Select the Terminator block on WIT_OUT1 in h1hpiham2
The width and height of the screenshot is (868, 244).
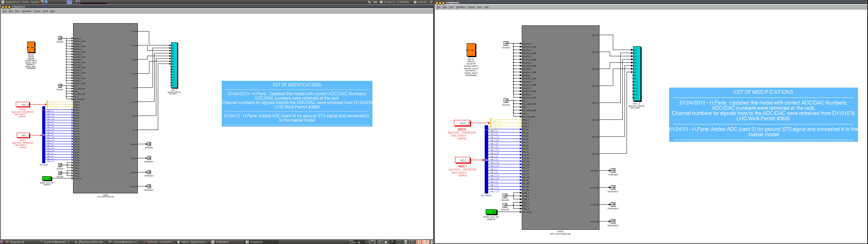point(149,144)
